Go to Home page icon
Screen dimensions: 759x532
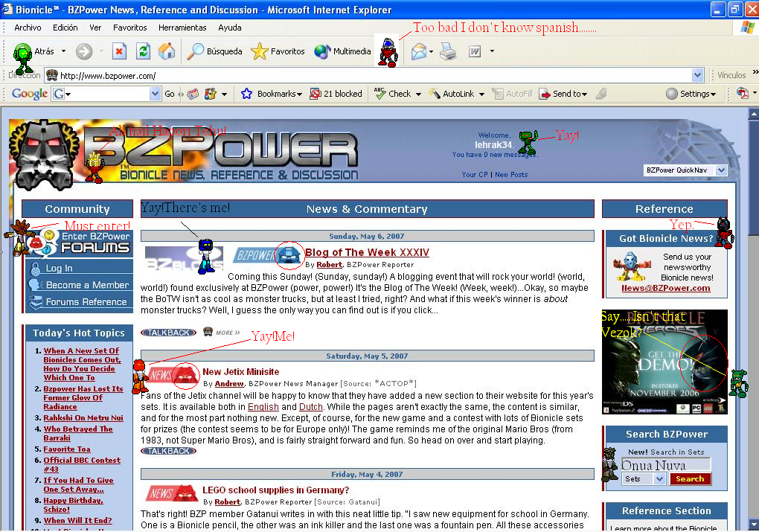click(x=167, y=51)
